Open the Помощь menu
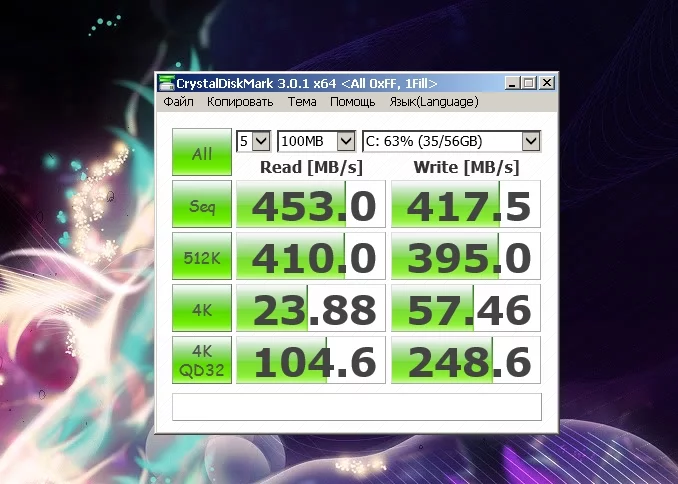Screen dimensions: 678x484 point(352,102)
